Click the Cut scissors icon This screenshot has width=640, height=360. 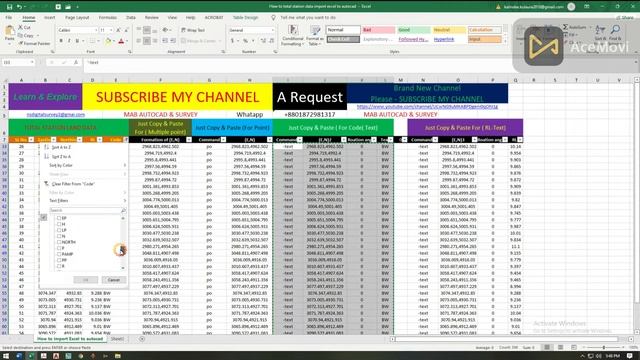click(x=20, y=27)
